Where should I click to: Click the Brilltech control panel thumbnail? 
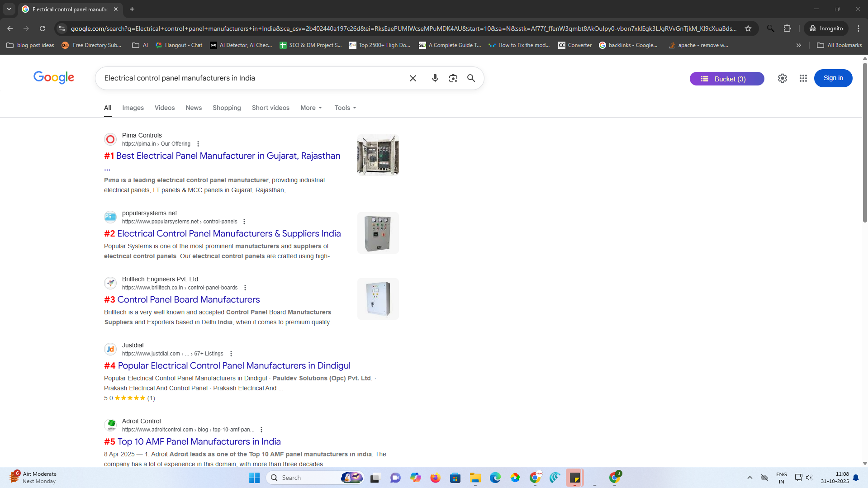(x=378, y=299)
